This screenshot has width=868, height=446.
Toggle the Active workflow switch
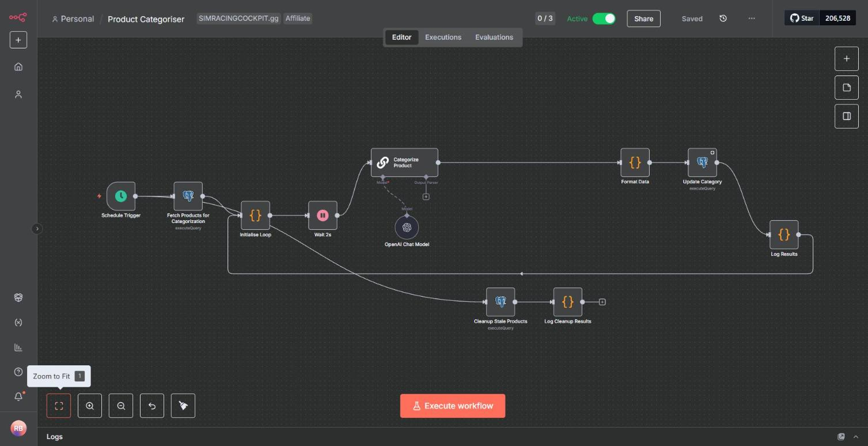[x=604, y=18]
